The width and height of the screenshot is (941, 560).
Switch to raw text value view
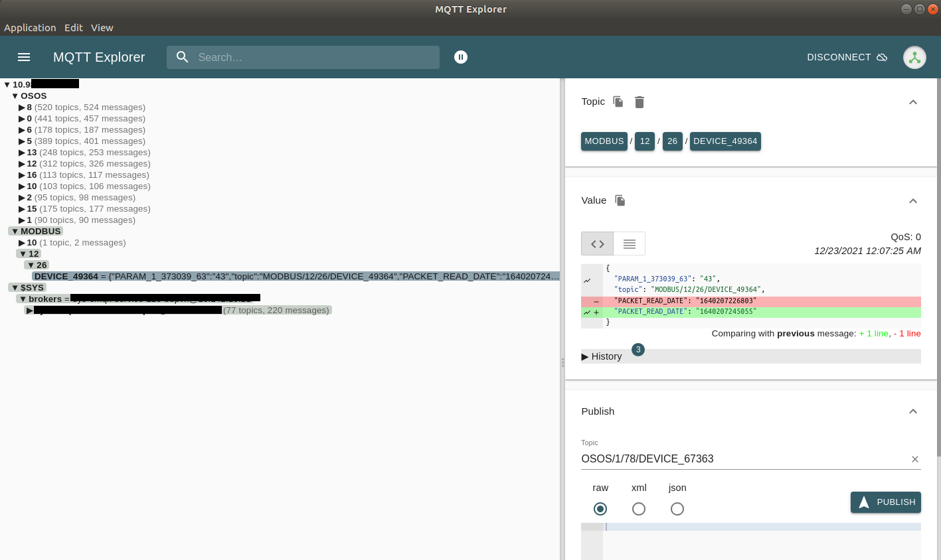pos(629,244)
